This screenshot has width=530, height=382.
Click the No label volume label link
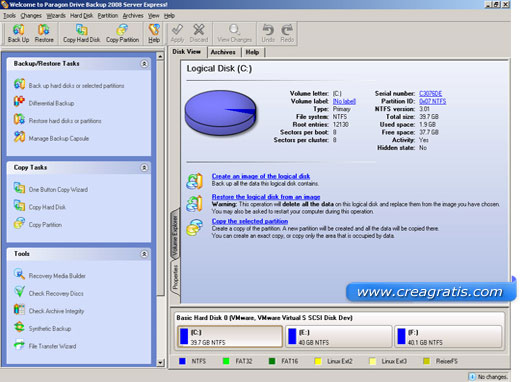click(x=344, y=101)
